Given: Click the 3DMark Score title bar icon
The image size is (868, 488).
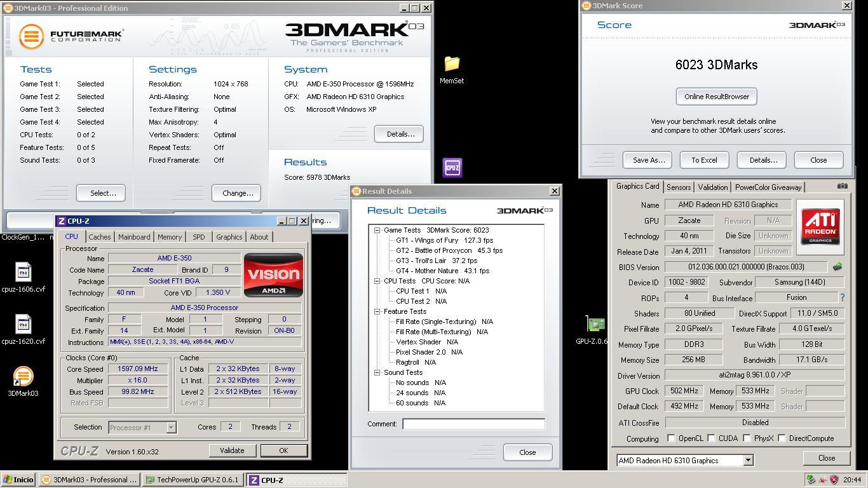Looking at the screenshot, I should [586, 6].
